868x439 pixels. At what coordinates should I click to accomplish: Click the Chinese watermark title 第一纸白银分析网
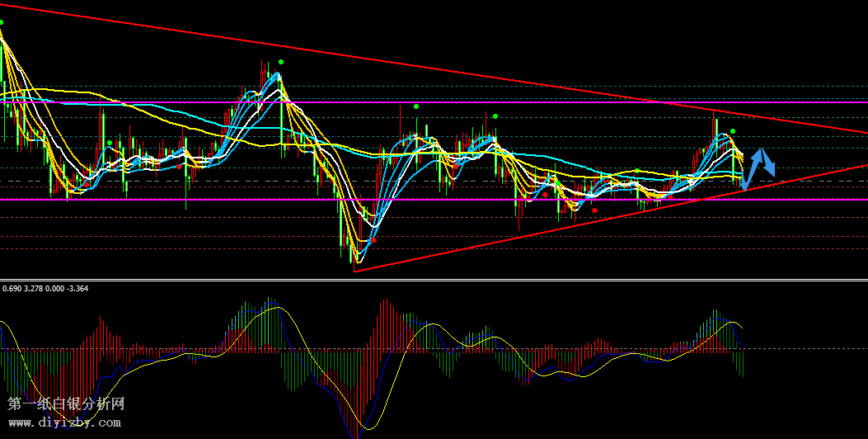pos(66,404)
